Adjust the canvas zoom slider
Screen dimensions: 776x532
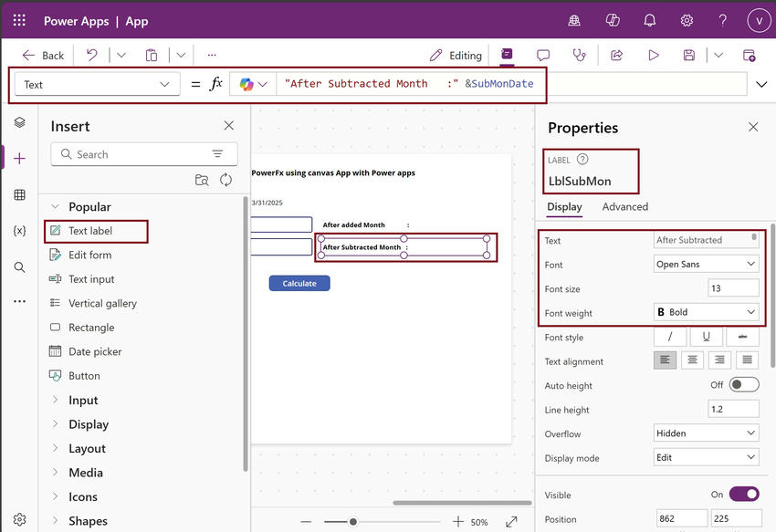tap(353, 522)
